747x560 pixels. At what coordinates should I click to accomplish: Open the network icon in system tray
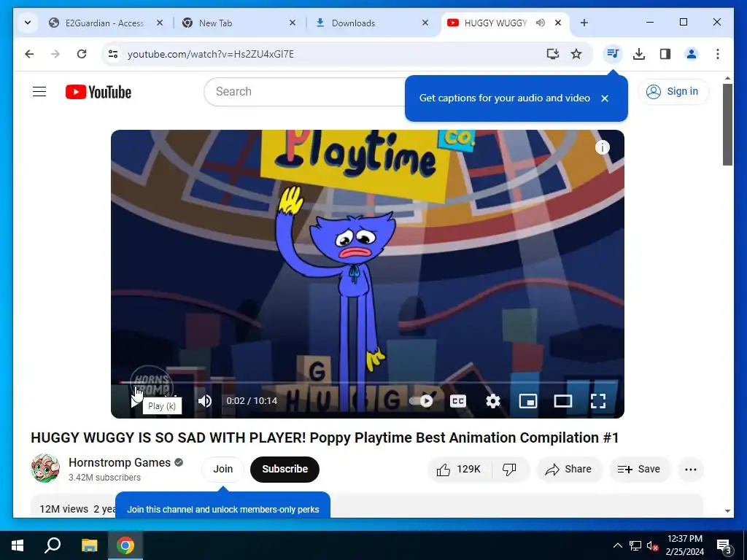point(635,545)
